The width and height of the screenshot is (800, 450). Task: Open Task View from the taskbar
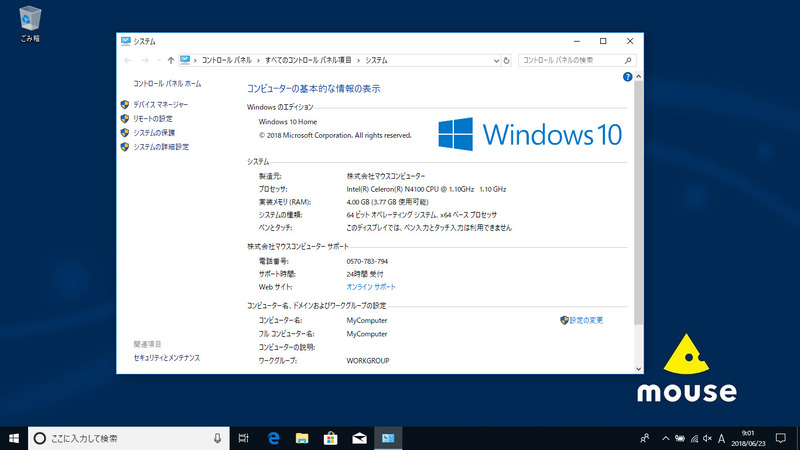pos(243,438)
